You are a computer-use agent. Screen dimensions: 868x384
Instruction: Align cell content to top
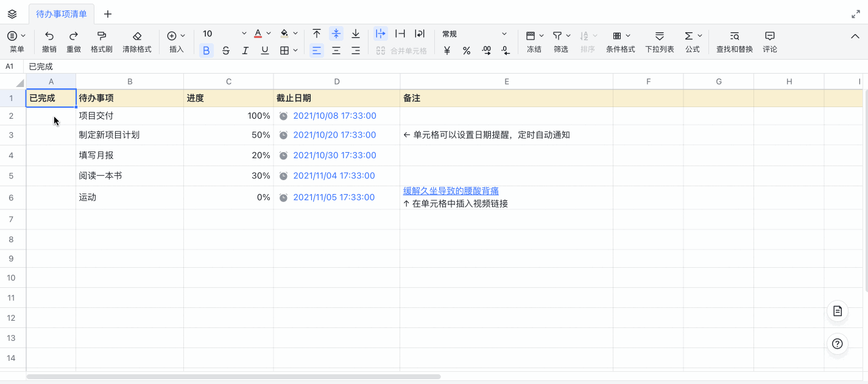click(x=317, y=33)
